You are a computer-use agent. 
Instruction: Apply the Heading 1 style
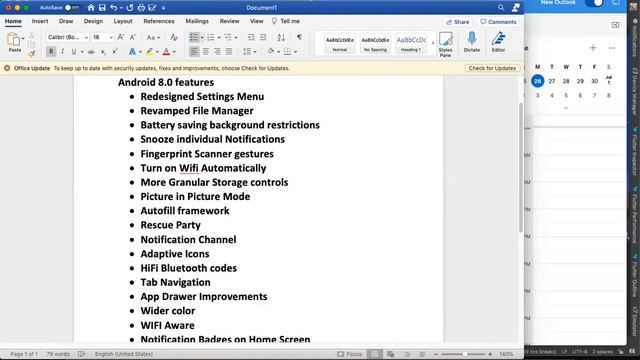(411, 43)
